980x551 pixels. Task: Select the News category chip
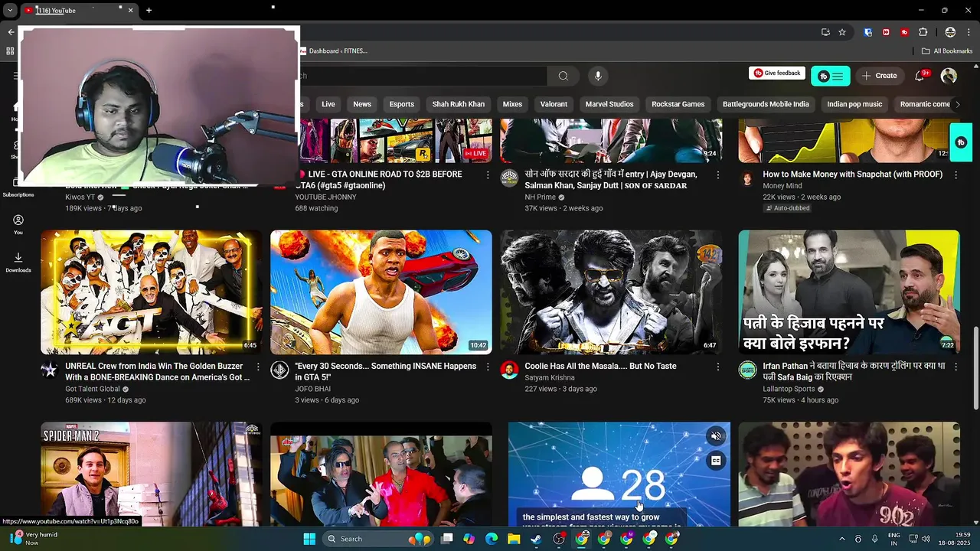point(362,104)
